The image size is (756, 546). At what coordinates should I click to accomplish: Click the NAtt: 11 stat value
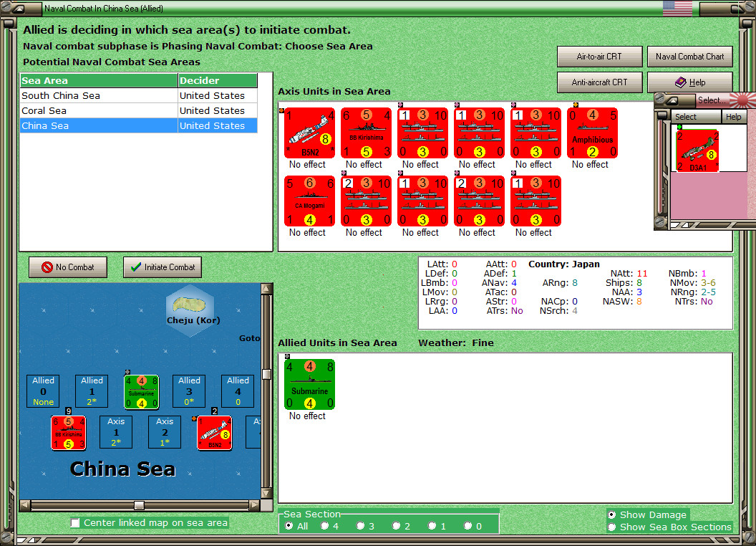pyautogui.click(x=641, y=274)
